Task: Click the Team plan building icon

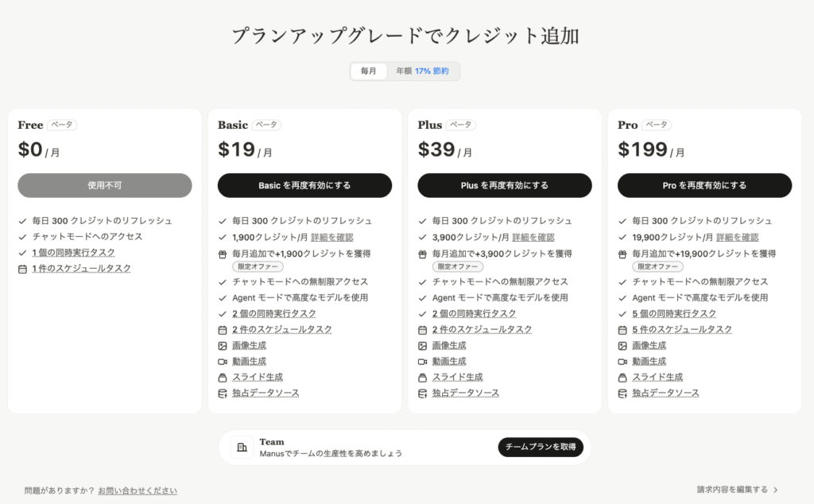Action: tap(242, 447)
